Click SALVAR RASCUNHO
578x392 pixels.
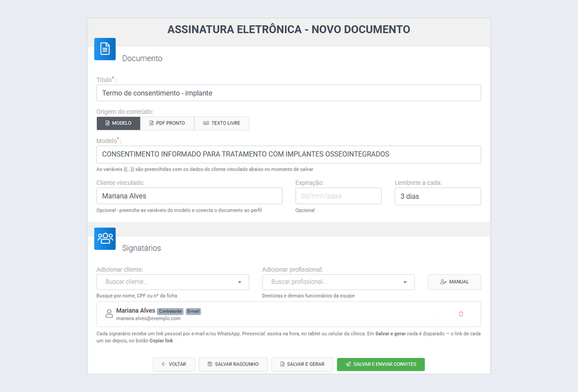233,364
